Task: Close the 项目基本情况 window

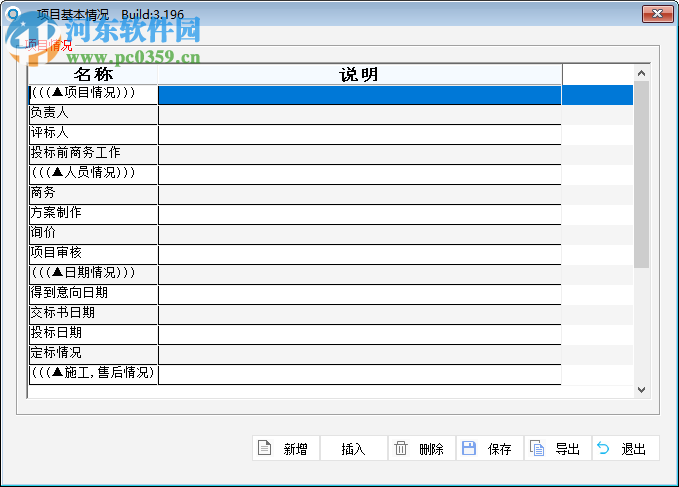Action: [x=657, y=14]
